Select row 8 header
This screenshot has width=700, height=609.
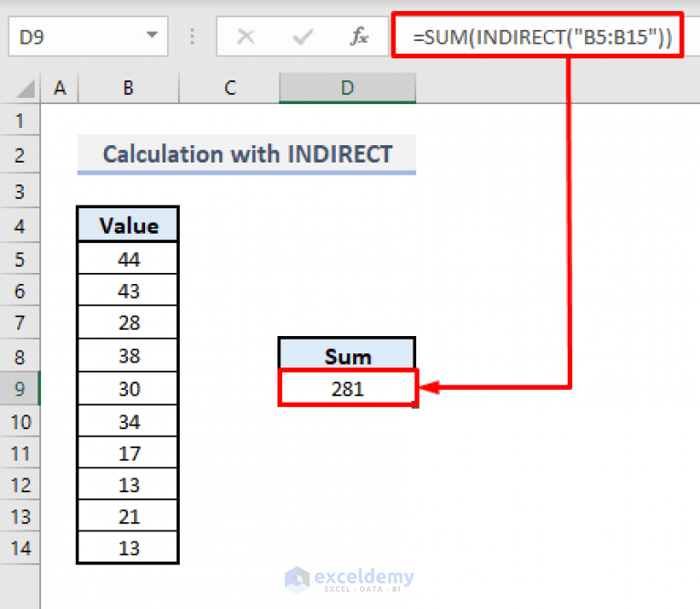pyautogui.click(x=20, y=356)
